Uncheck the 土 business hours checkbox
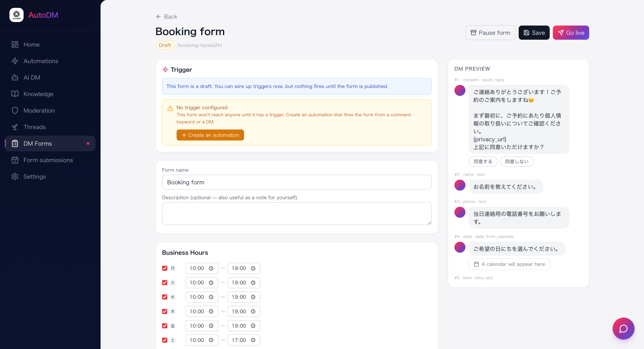The height and width of the screenshot is (349, 644). (x=164, y=340)
